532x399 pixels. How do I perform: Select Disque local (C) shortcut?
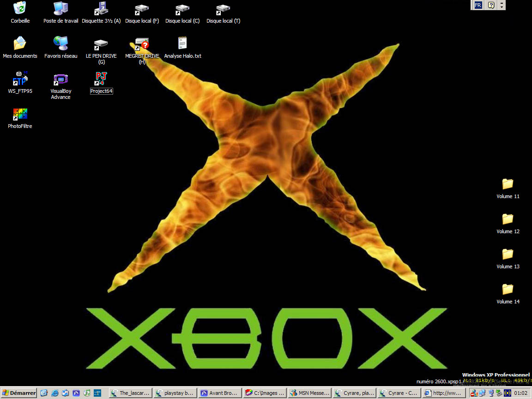[x=182, y=12]
